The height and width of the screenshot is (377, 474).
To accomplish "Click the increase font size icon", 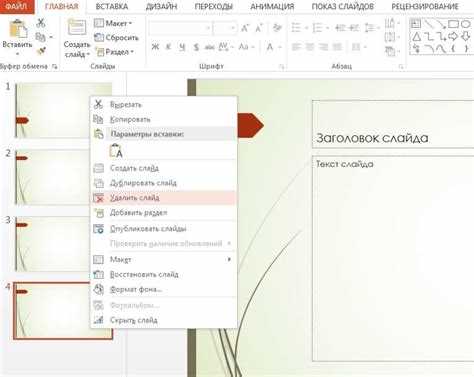I will tap(245, 28).
